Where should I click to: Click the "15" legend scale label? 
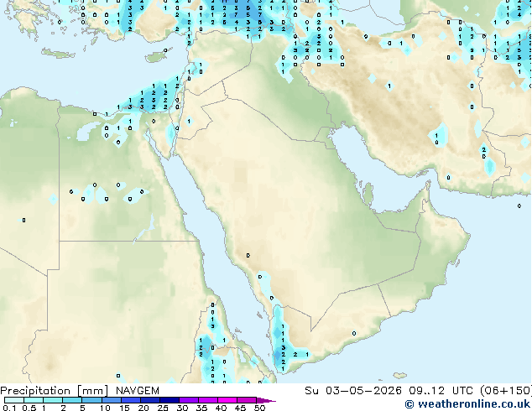coord(124,408)
